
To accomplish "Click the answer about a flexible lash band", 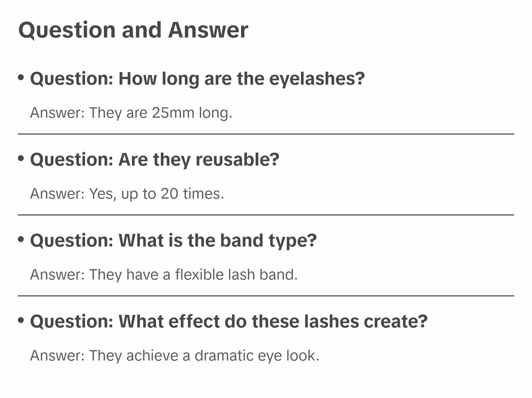I will [x=164, y=275].
